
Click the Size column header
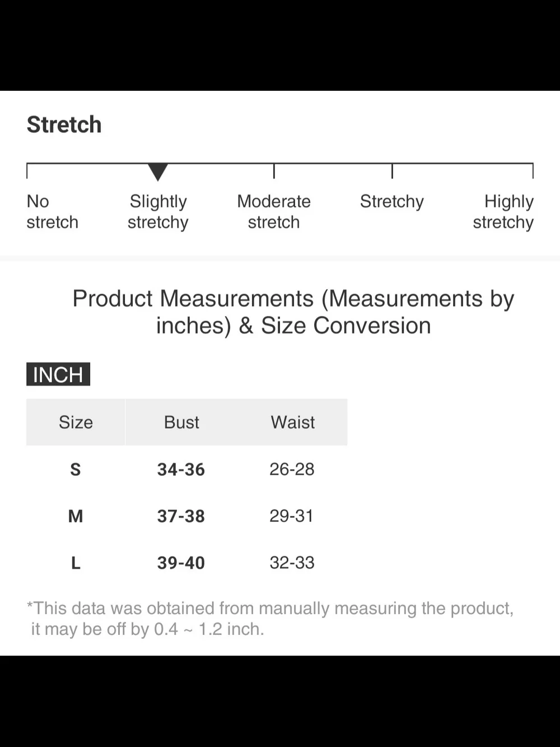pyautogui.click(x=76, y=422)
